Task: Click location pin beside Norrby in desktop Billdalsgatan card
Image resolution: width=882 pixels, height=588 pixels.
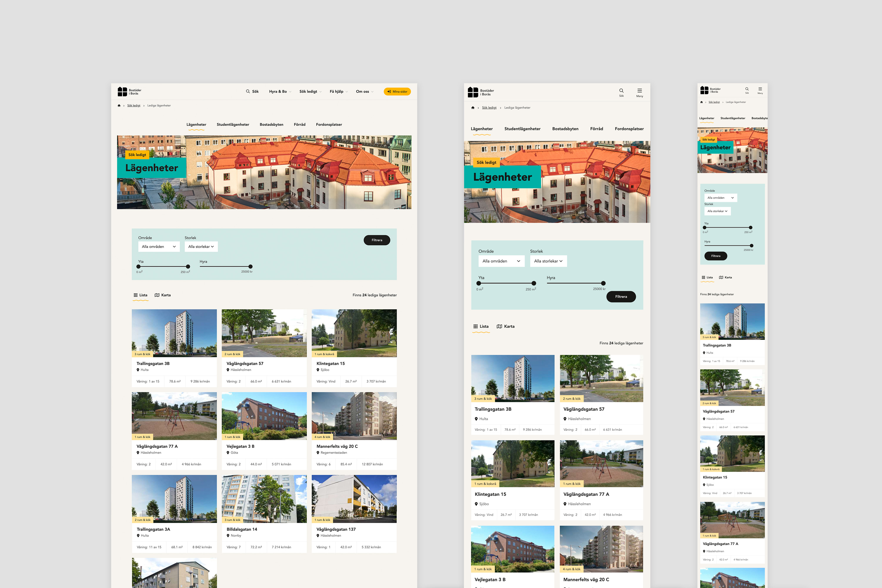Action: (228, 535)
